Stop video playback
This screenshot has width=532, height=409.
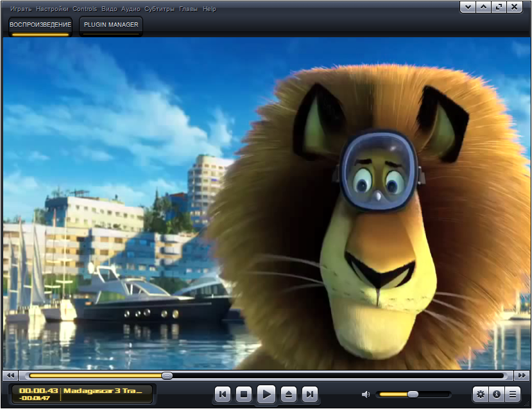[244, 394]
